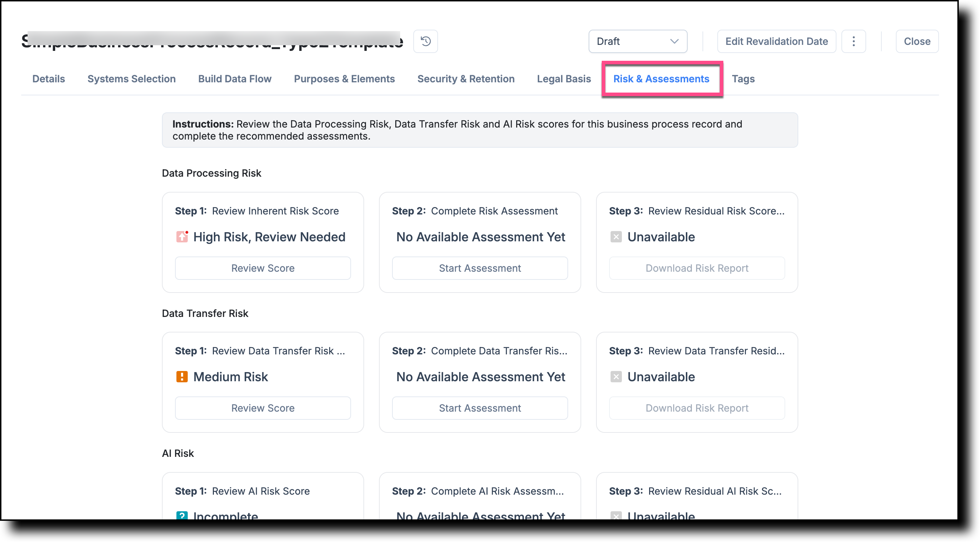Screen dimensions: 980x542
Task: Go to Purposes & Elements tab
Action: (x=344, y=79)
